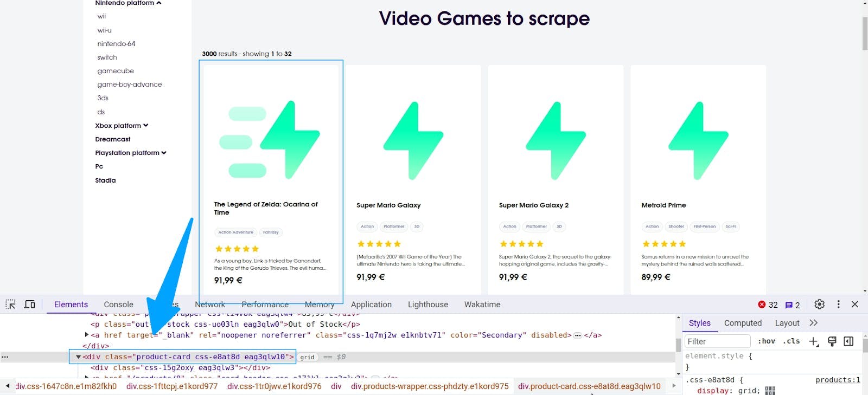Viewport: 868px width, 395px height.
Task: Click the blue issues message icon
Action: pos(789,305)
